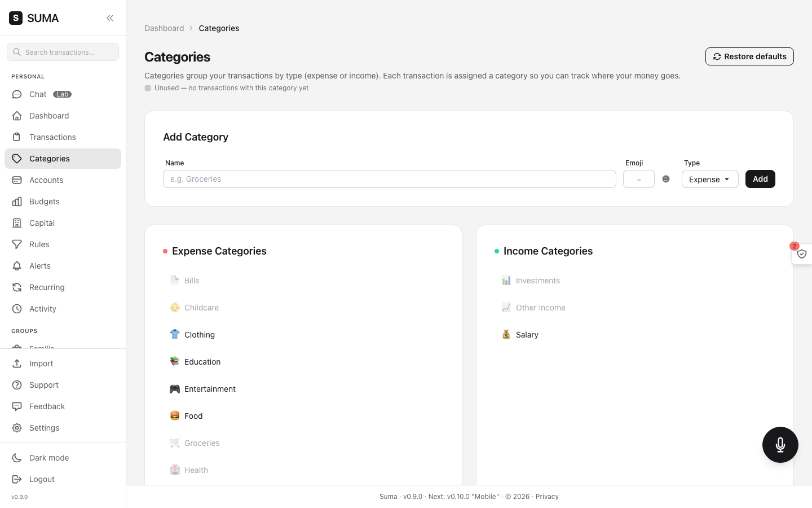
Task: Click the Add category button
Action: pos(760,179)
